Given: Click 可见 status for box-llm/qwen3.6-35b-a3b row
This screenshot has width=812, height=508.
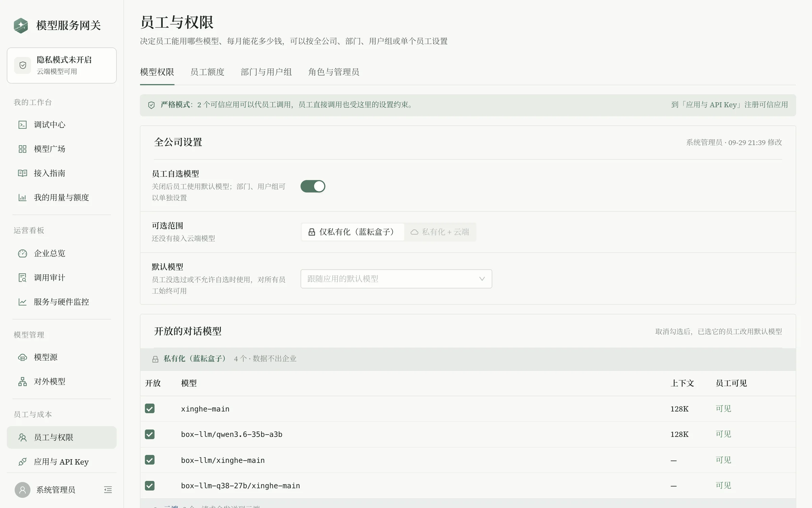Looking at the screenshot, I should 723,434.
